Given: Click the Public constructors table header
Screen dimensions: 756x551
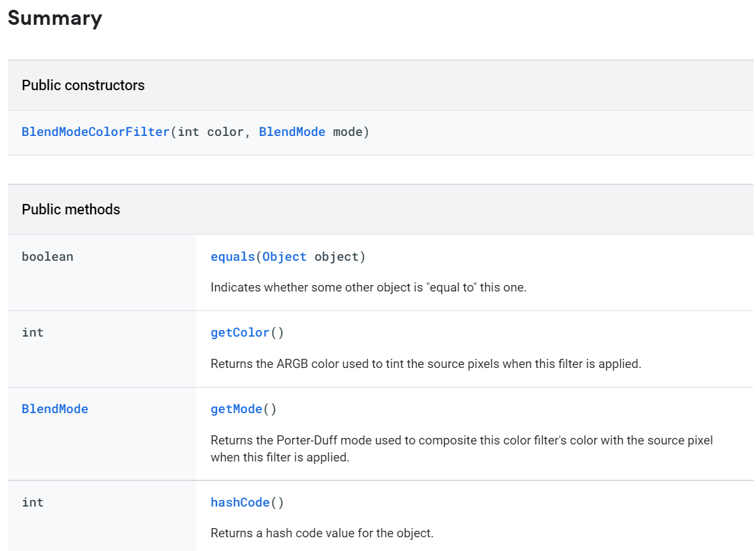Looking at the screenshot, I should click(x=83, y=86).
